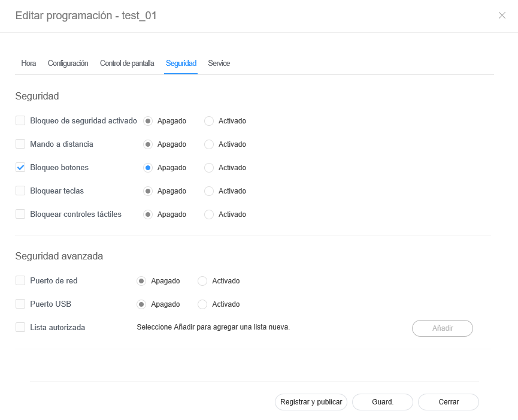Image resolution: width=518 pixels, height=420 pixels.
Task: Choose Activado for Mando a distancia
Action: [209, 144]
